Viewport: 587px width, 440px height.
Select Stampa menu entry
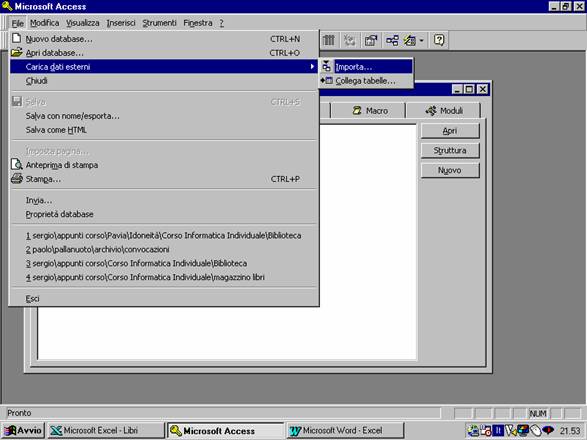[164, 179]
